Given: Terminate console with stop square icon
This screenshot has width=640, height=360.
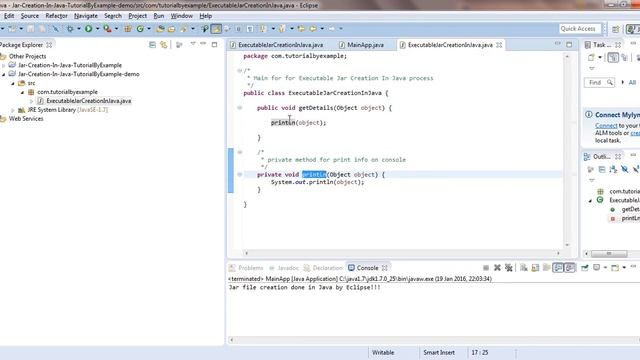Looking at the screenshot, I should pos(486,268).
